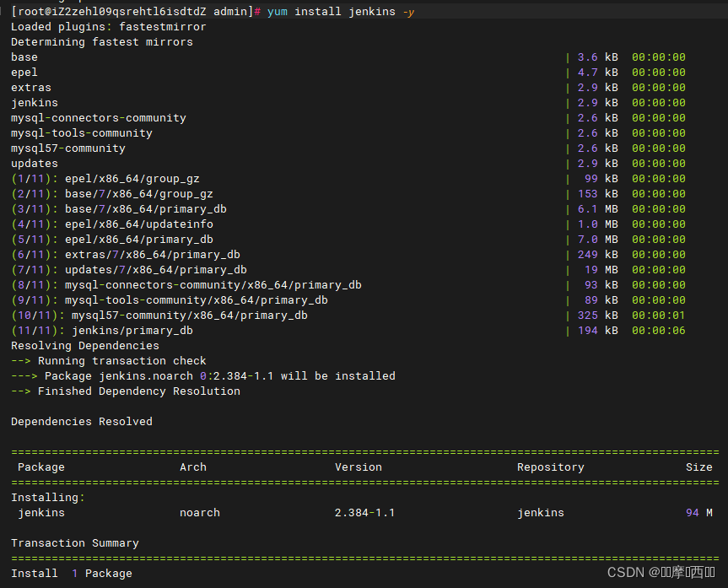
Task: Click 'mysql-connectors-community' repo line
Action: (x=348, y=118)
